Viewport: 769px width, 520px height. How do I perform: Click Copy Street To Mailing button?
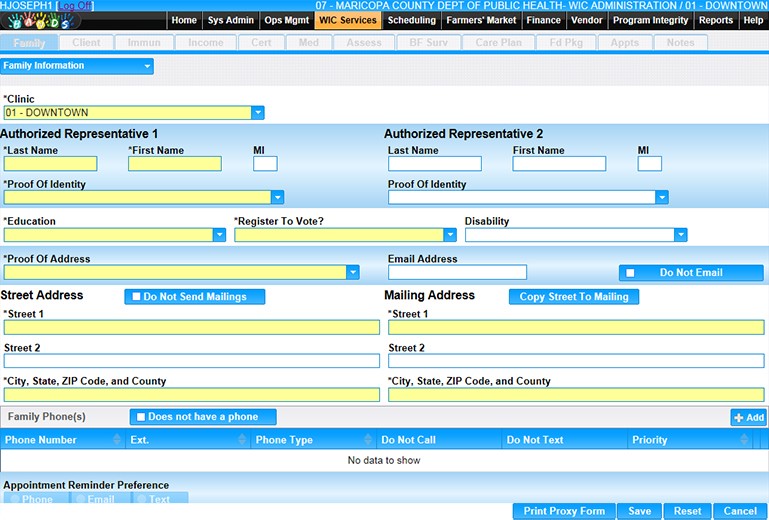[573, 297]
